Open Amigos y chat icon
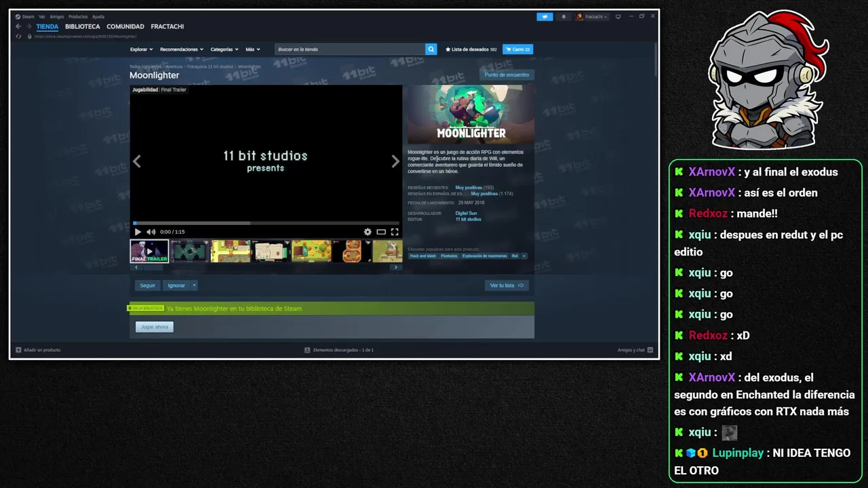This screenshot has width=868, height=488. (x=650, y=350)
